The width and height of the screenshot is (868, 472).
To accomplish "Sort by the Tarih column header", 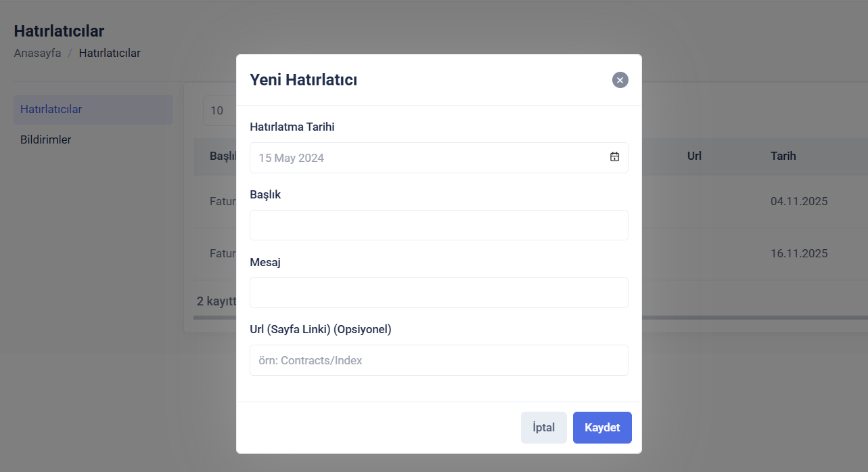I will coord(783,156).
